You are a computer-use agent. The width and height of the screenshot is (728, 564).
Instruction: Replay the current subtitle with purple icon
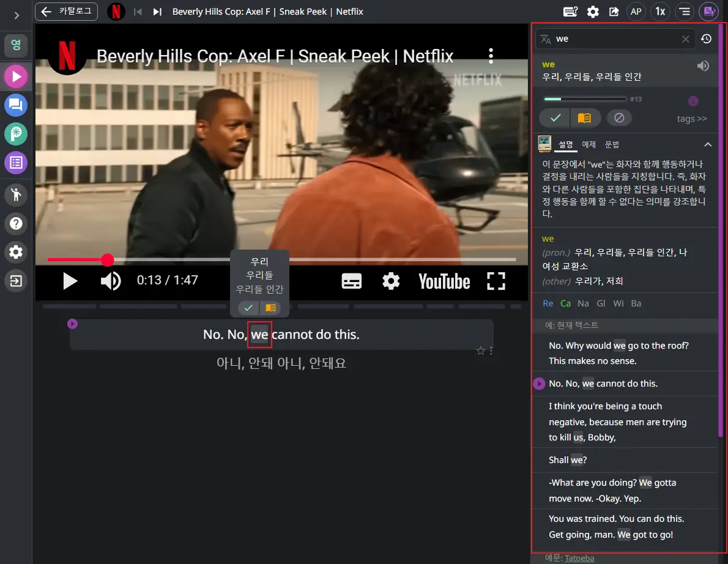click(72, 324)
